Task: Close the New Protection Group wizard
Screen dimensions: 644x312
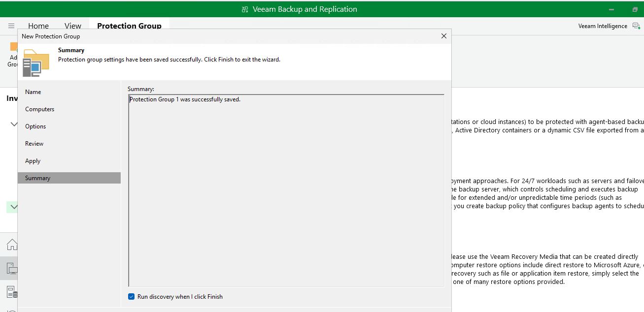Action: tap(443, 36)
